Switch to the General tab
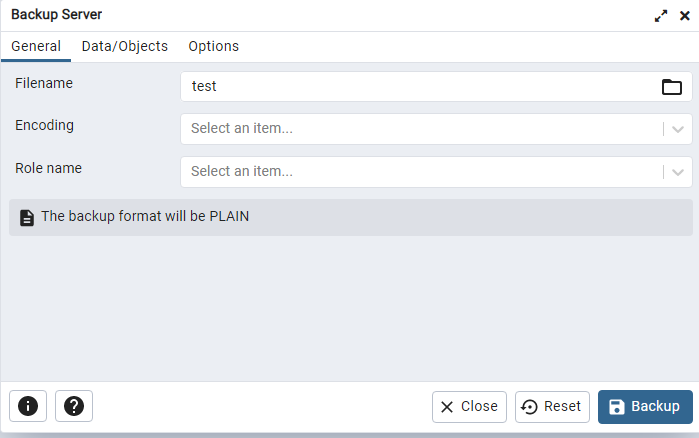This screenshot has height=438, width=699. tap(36, 46)
